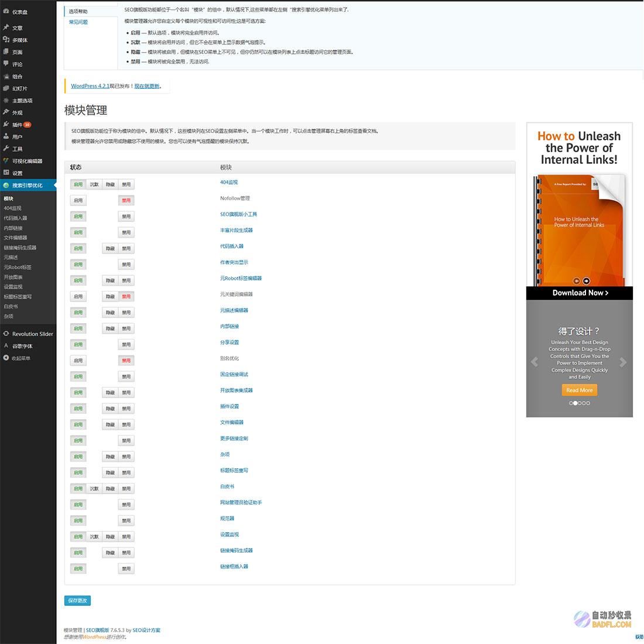Click the 主题选项 gear icon
Image resolution: width=644 pixels, height=644 pixels.
click(x=6, y=100)
